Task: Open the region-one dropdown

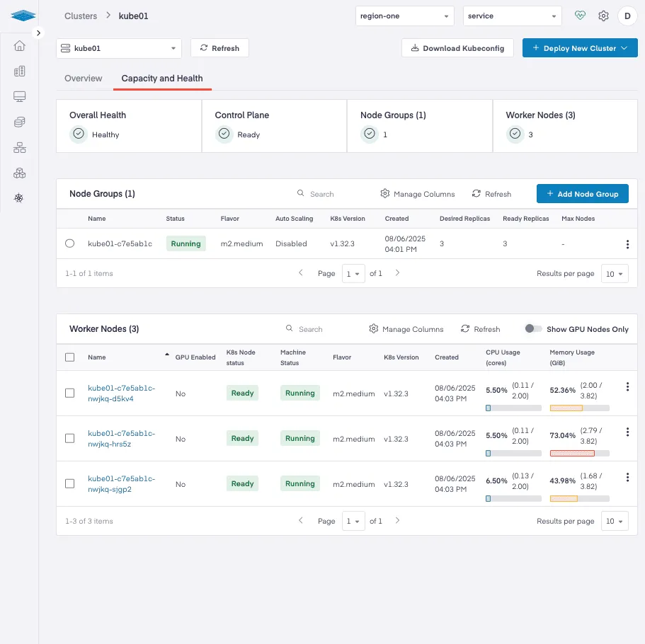Action: [x=405, y=16]
